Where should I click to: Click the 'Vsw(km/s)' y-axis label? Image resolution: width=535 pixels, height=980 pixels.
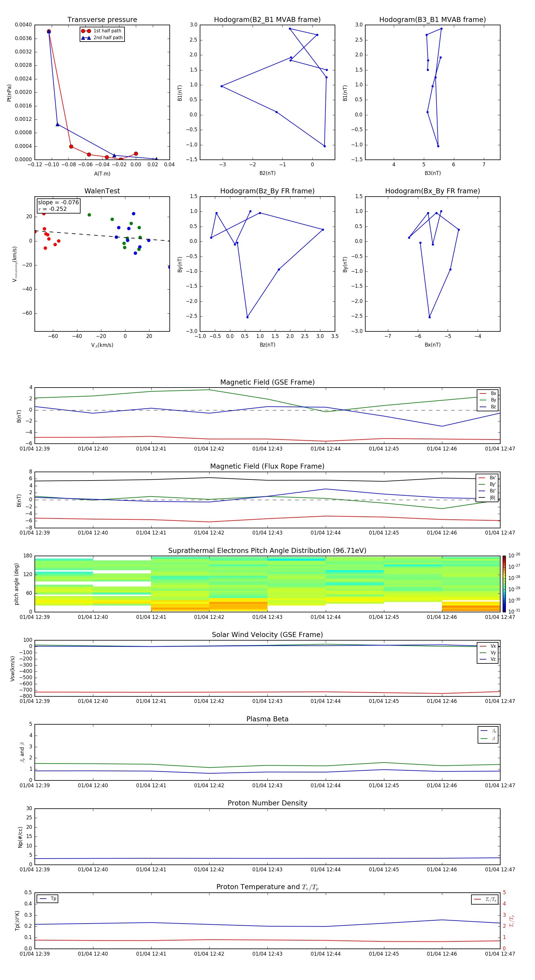coord(12,668)
